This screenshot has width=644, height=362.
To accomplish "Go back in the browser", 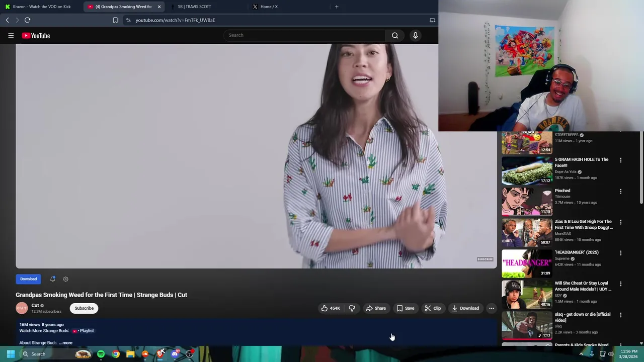I will 7,20.
